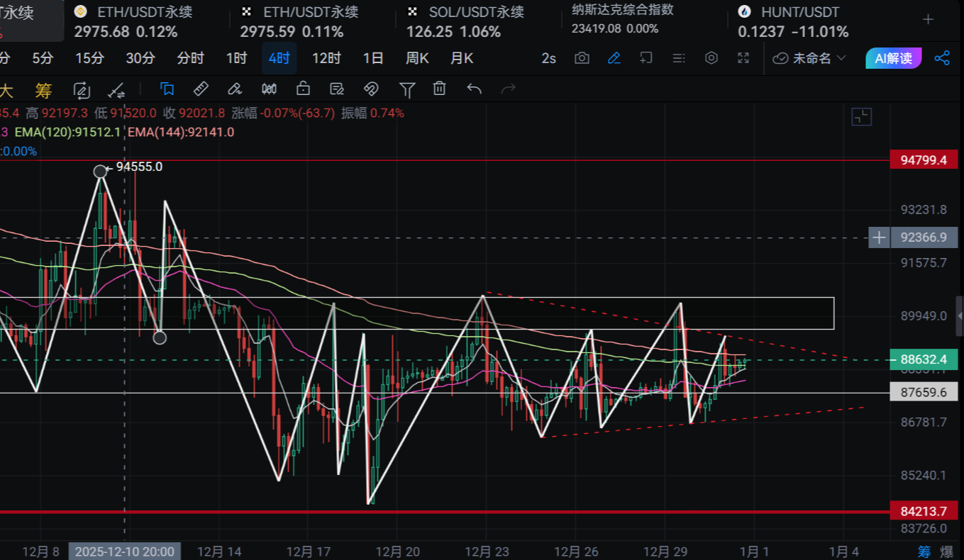Click the AI解读 button
The image size is (964, 560).
pos(893,59)
